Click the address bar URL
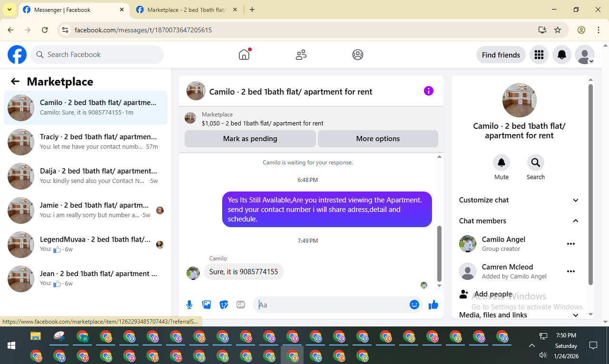 (143, 30)
